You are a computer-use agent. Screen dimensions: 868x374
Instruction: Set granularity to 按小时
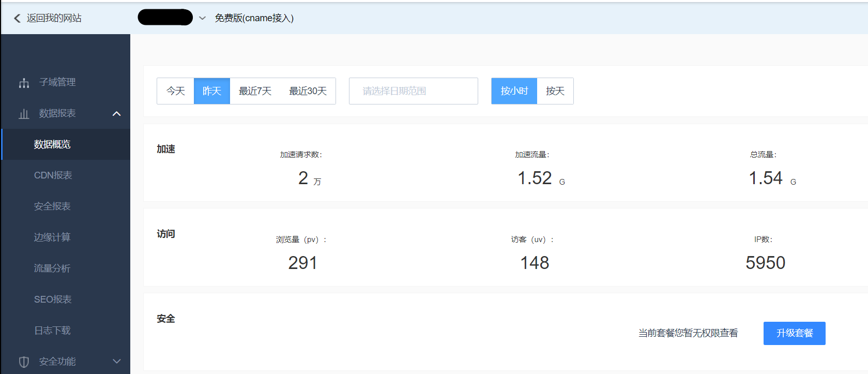tap(514, 91)
